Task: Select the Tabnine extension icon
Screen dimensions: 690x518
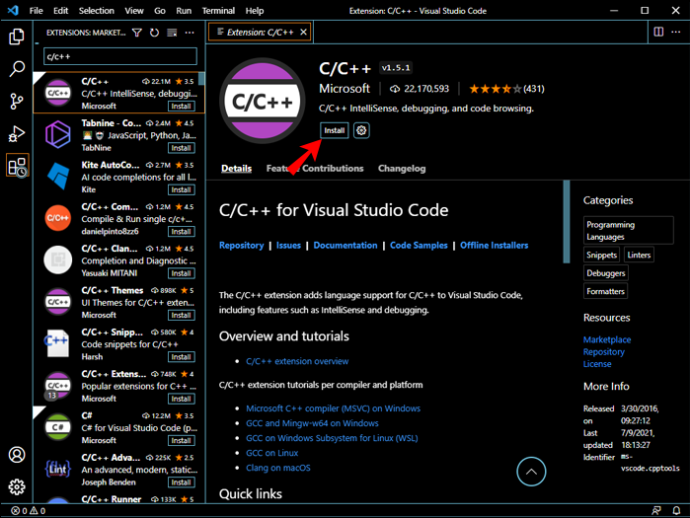Action: pos(58,135)
